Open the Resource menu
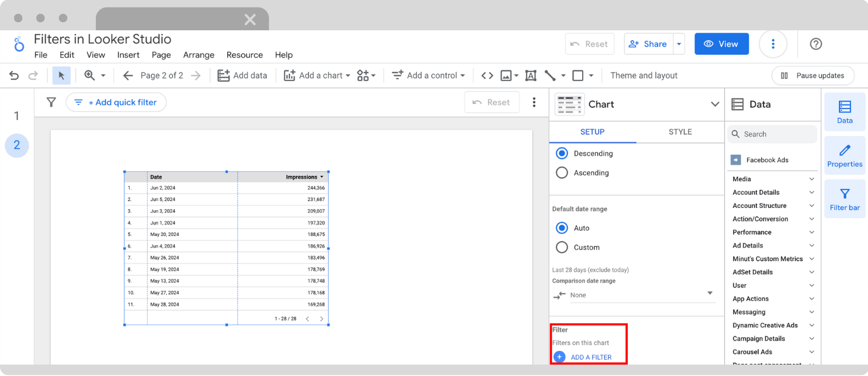Viewport: 868px width, 376px height. [244, 55]
